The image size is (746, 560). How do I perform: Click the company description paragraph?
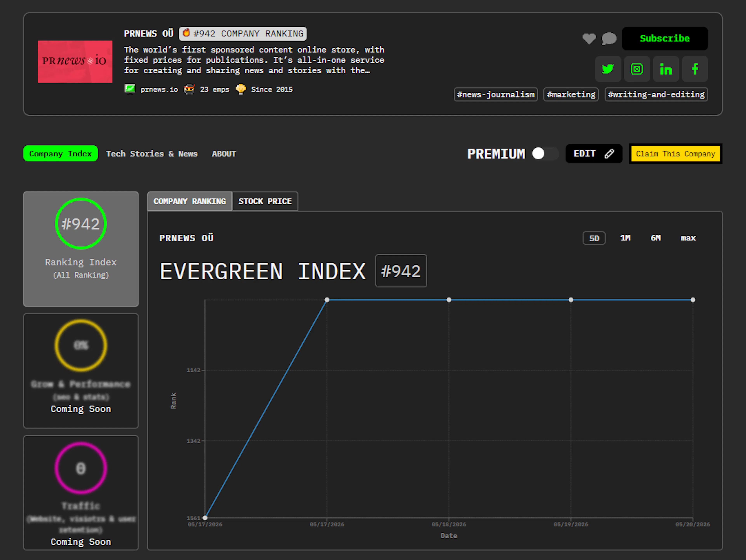click(254, 60)
